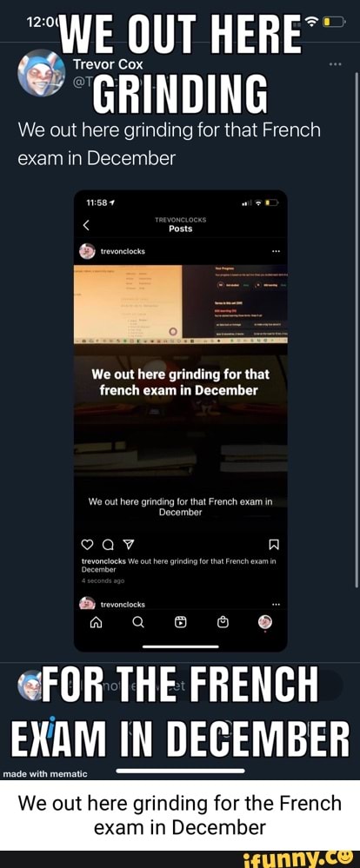Open profile avatar in bottom nav bar

pos(266,621)
